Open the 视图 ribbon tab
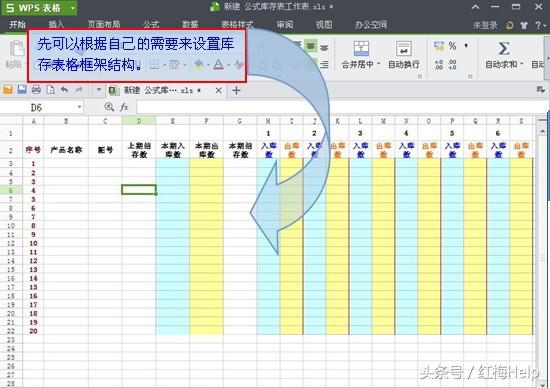Image resolution: width=550 pixels, height=388 pixels. (323, 25)
